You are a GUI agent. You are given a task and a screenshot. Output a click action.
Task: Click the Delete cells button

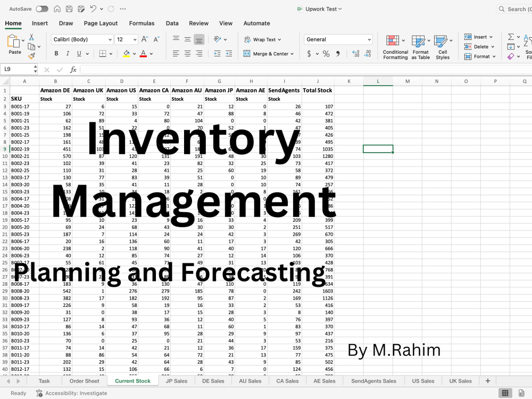click(x=479, y=46)
